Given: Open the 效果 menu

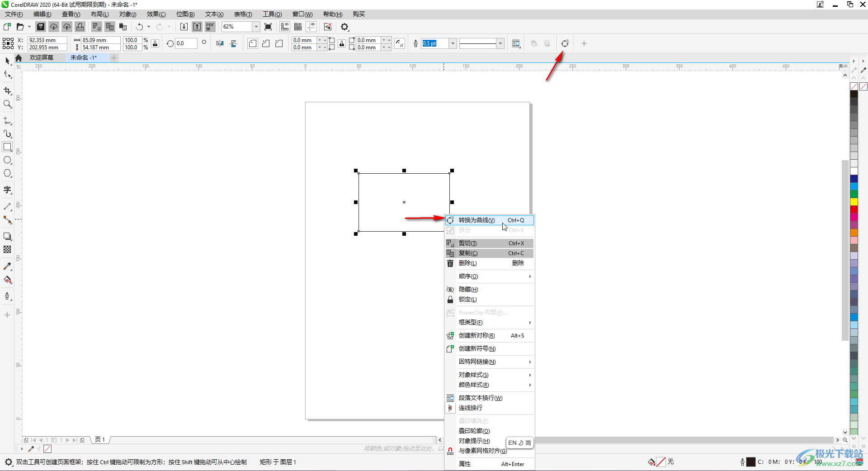Looking at the screenshot, I should point(156,14).
